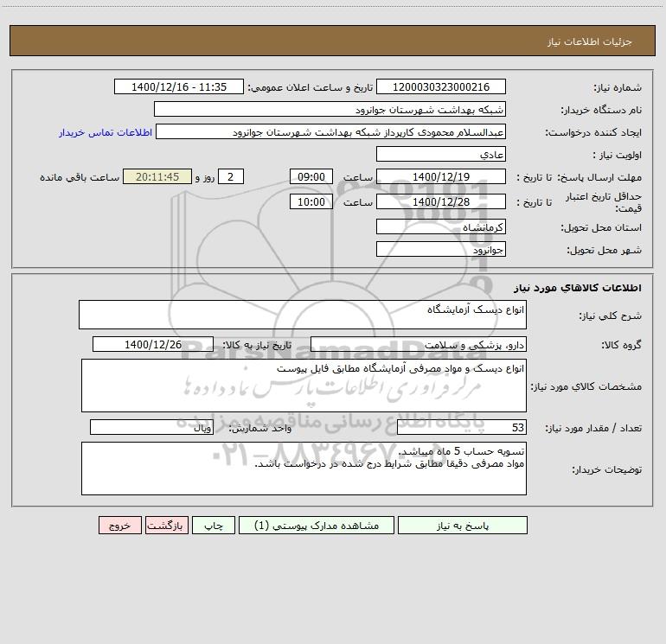
Task: Click delivery city field 'جوانرود'
Action: [441, 249]
